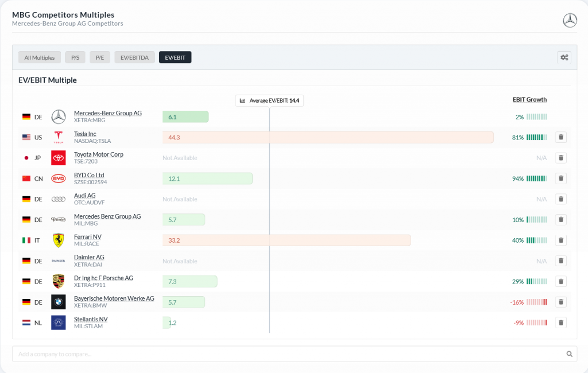
Task: Click the Porsche crest logo
Action: [59, 282]
